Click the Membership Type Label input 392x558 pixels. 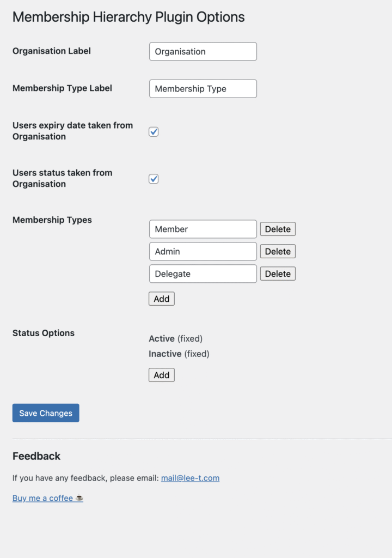[203, 89]
